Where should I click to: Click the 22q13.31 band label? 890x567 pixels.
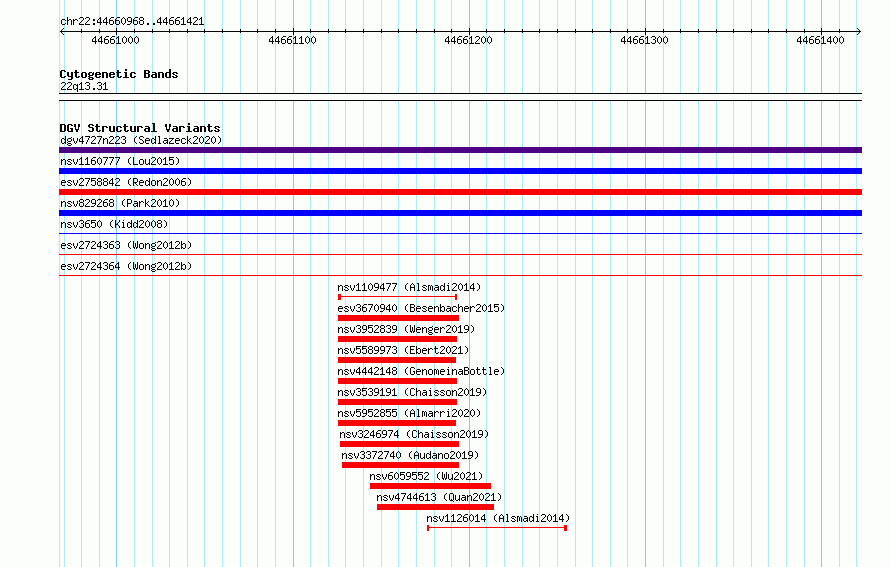[84, 86]
